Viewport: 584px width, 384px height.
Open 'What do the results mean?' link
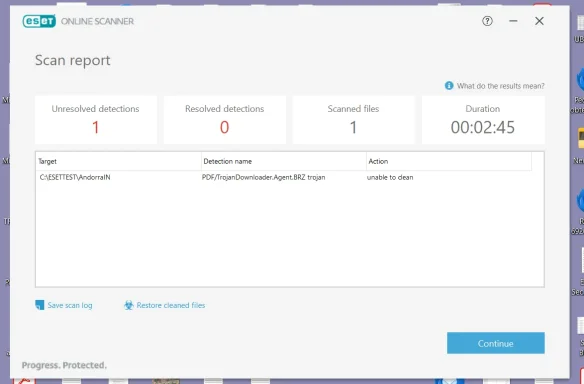coord(501,86)
